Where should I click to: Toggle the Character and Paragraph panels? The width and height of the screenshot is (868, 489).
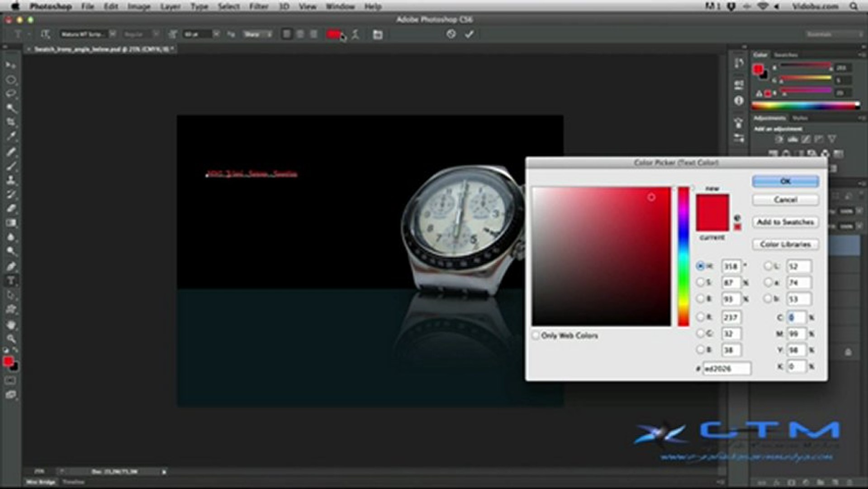point(378,34)
